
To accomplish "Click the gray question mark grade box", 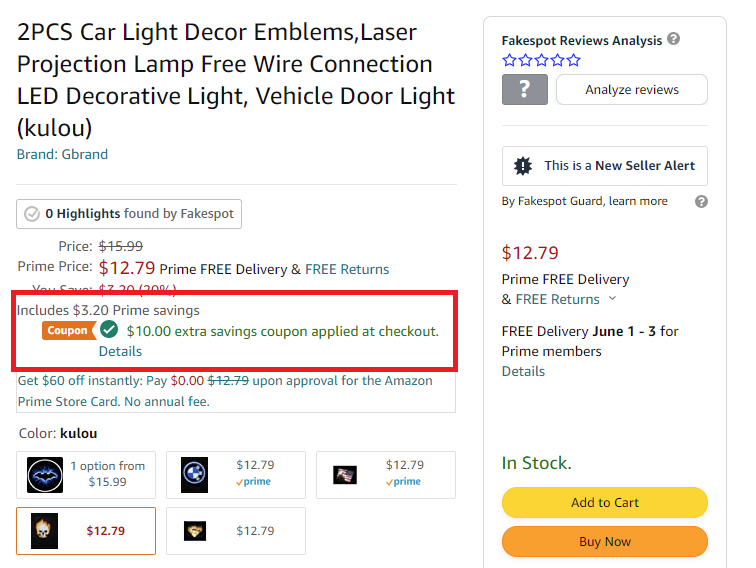I will 525,90.
